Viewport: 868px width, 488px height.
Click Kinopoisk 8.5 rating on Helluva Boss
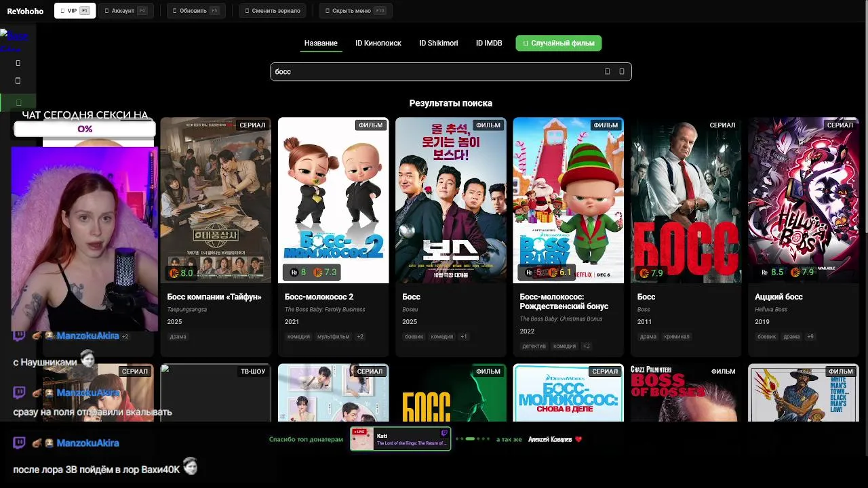coord(772,272)
